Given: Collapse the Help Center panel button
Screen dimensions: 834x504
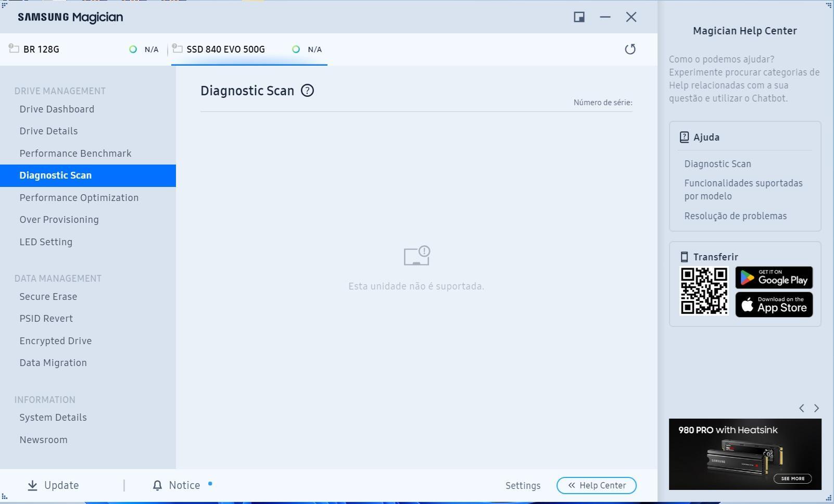Looking at the screenshot, I should [x=596, y=485].
